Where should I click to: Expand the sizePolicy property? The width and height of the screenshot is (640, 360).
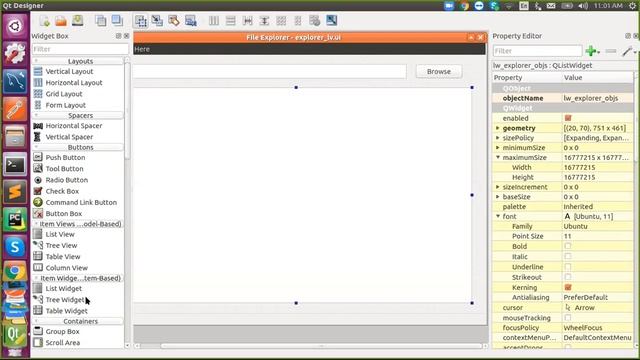coord(498,138)
